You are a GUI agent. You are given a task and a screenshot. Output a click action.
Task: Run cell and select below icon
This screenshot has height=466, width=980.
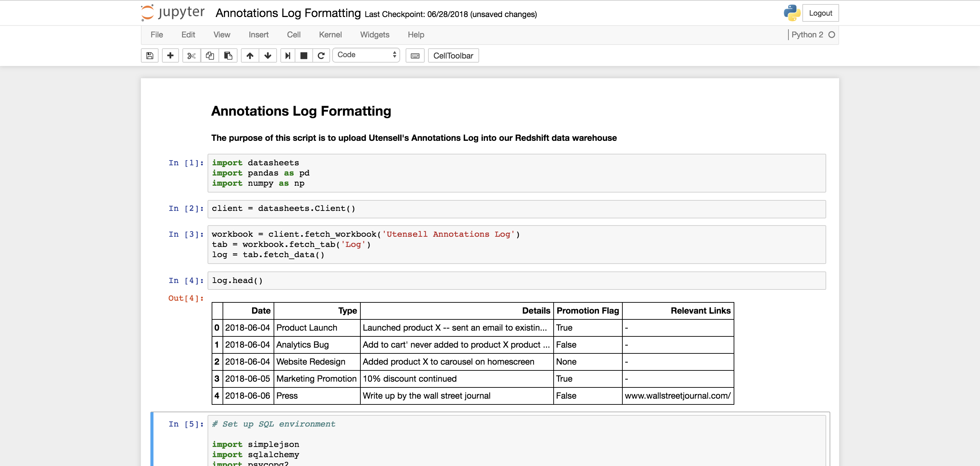[288, 55]
